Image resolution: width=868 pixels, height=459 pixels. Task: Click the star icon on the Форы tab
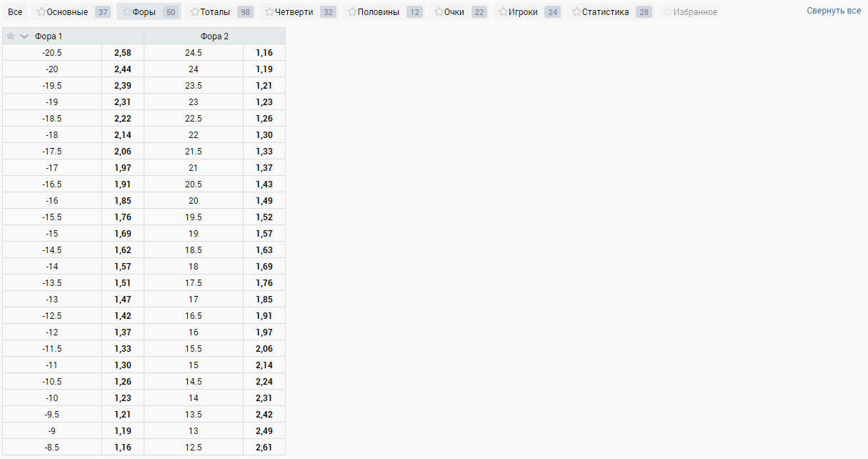click(x=127, y=12)
